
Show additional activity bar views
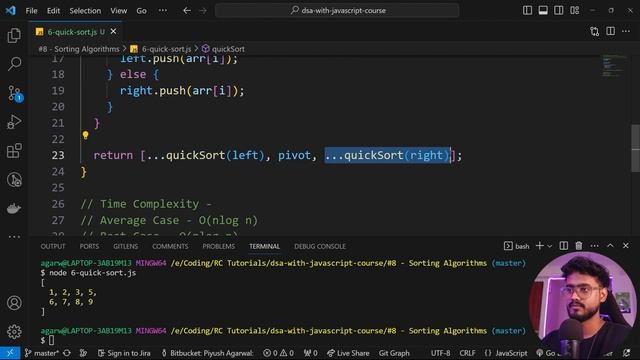(x=14, y=236)
